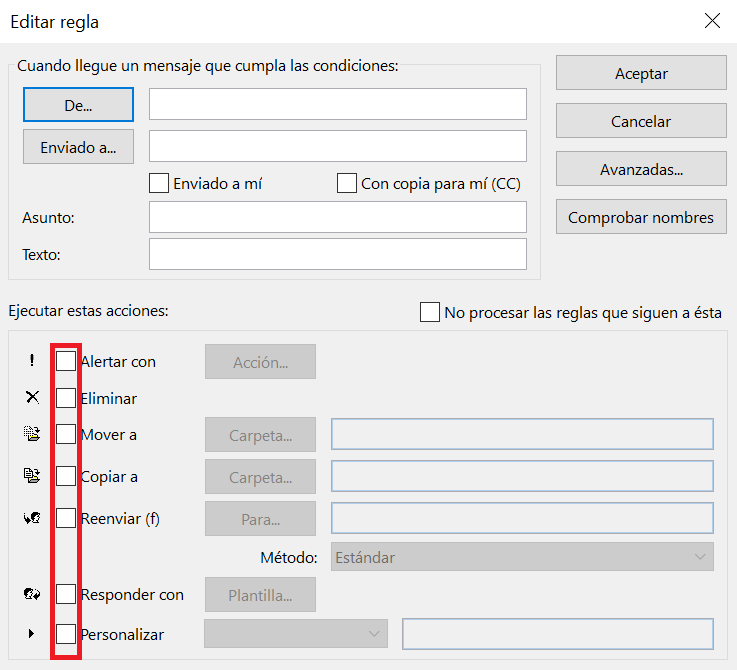This screenshot has height=670, width=737.
Task: Click the X delete icon beside Eliminar
Action: click(32, 398)
